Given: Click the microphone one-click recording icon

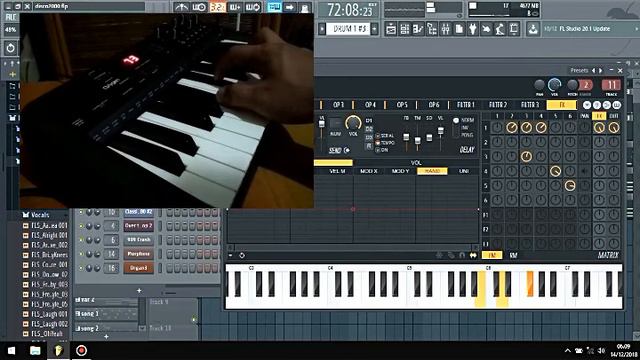Looking at the screenshot, I should pos(500,29).
